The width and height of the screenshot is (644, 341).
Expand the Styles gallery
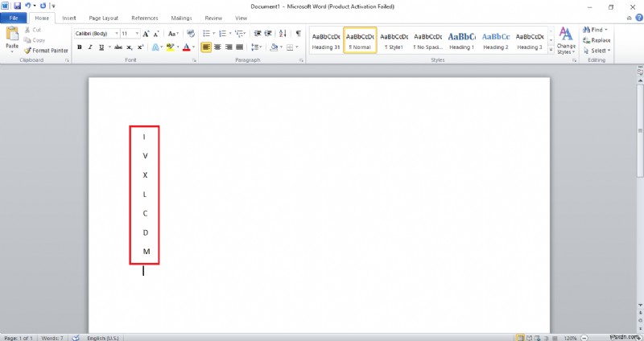coord(551,48)
